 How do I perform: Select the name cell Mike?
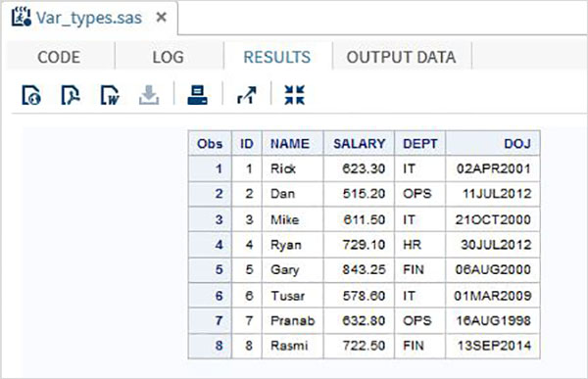(x=292, y=219)
